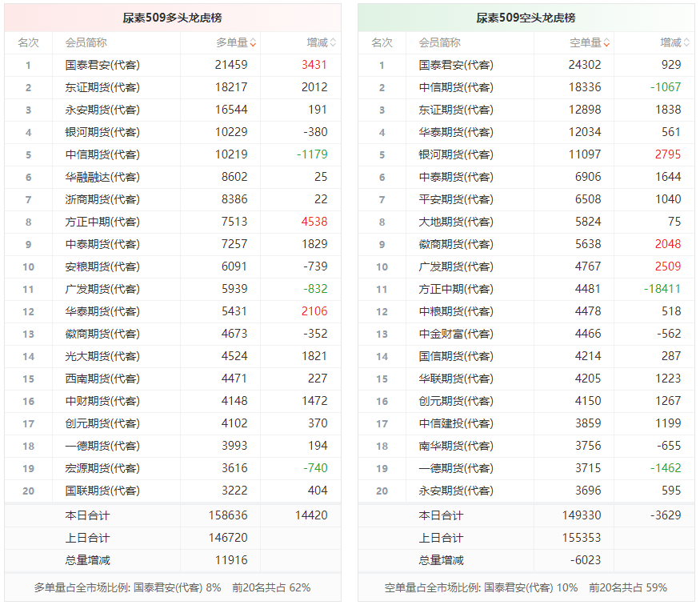Select 安粮期货(代客) row

point(173,266)
